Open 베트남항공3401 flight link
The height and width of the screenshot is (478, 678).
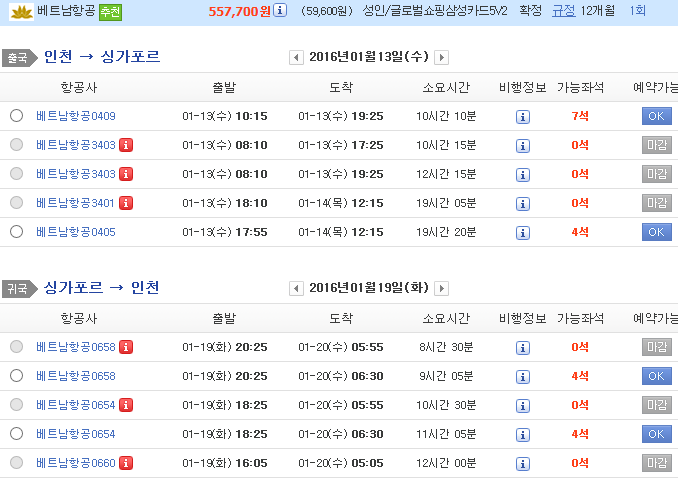click(x=75, y=203)
